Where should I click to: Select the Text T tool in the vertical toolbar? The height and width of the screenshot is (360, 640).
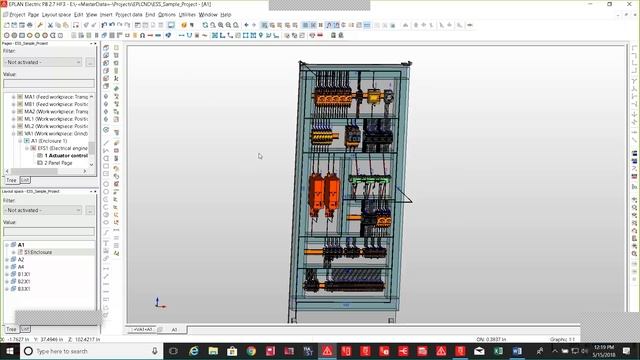click(x=106, y=243)
